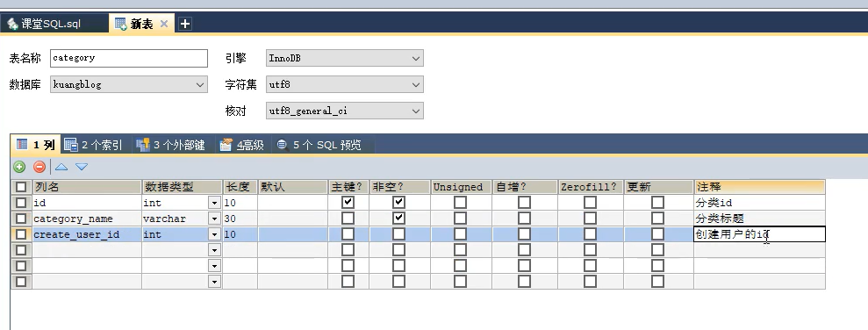
Task: Click length 10 cell for id row
Action: pyautogui.click(x=240, y=203)
